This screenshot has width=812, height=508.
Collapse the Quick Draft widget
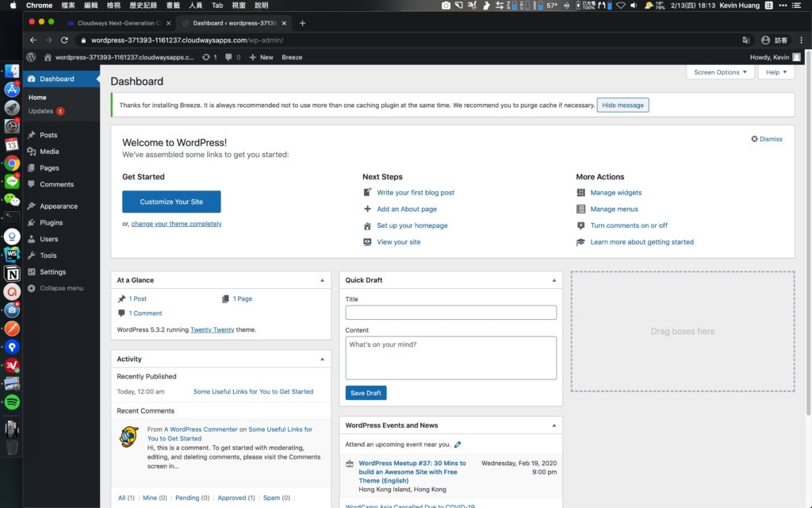click(x=553, y=280)
